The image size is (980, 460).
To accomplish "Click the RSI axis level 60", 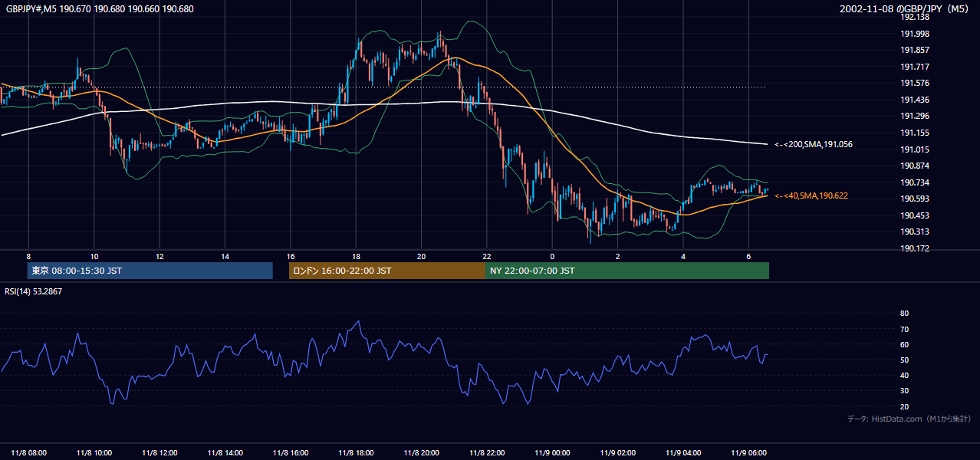I will (904, 344).
